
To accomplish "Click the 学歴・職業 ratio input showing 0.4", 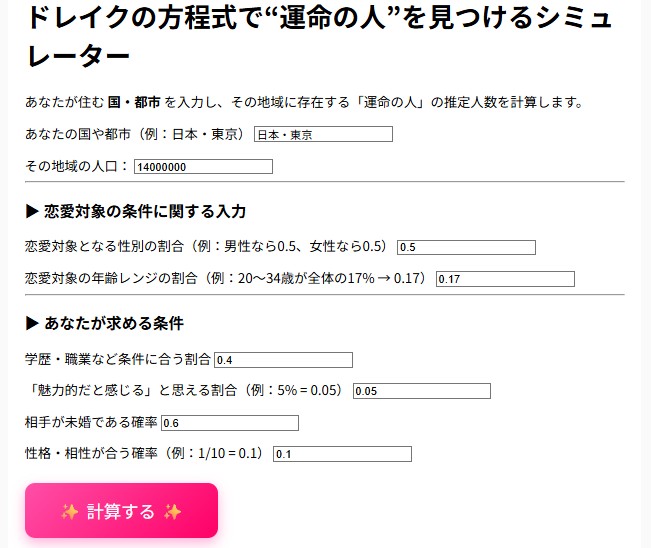I will 283,360.
